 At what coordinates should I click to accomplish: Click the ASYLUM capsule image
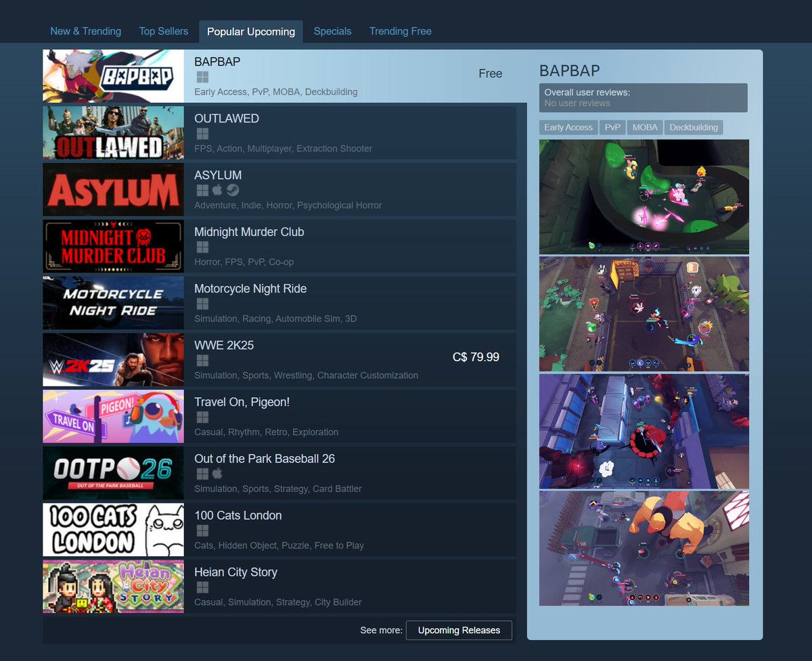coord(113,189)
